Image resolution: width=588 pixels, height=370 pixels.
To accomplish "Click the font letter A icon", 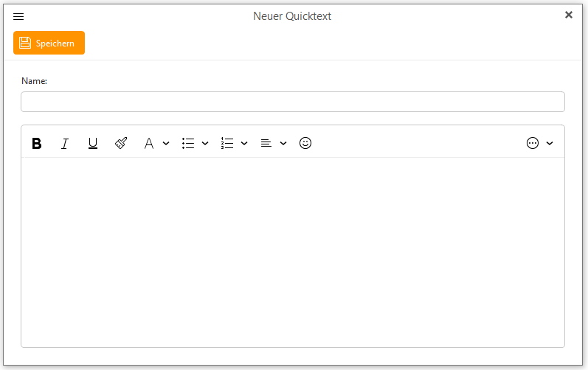I will tap(149, 144).
